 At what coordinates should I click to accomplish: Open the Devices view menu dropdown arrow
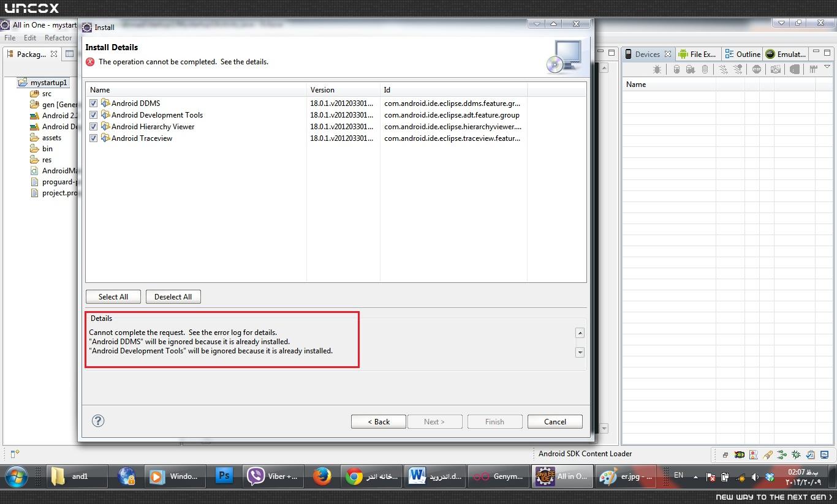827,67
